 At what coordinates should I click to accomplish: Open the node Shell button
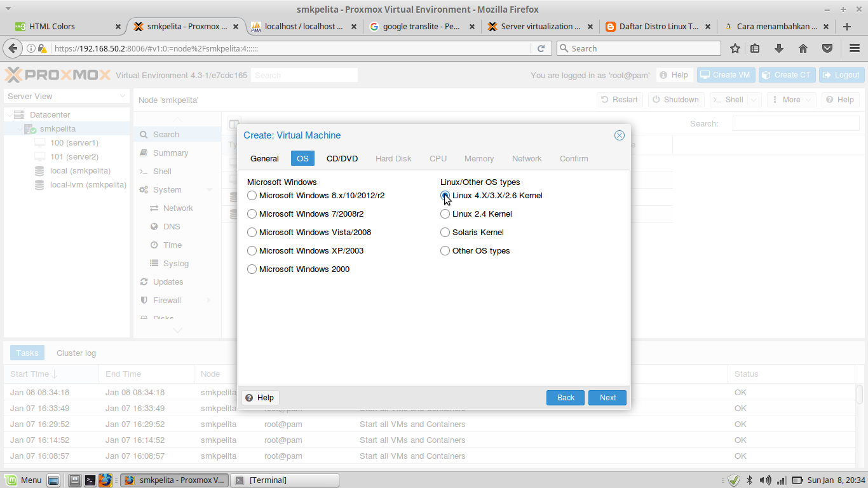point(728,100)
